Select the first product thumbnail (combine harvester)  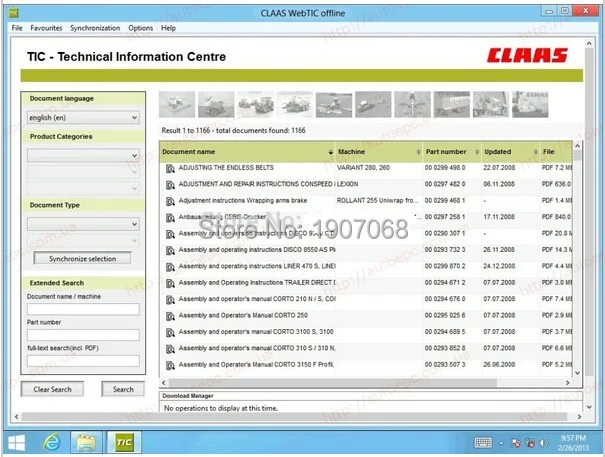pos(177,104)
